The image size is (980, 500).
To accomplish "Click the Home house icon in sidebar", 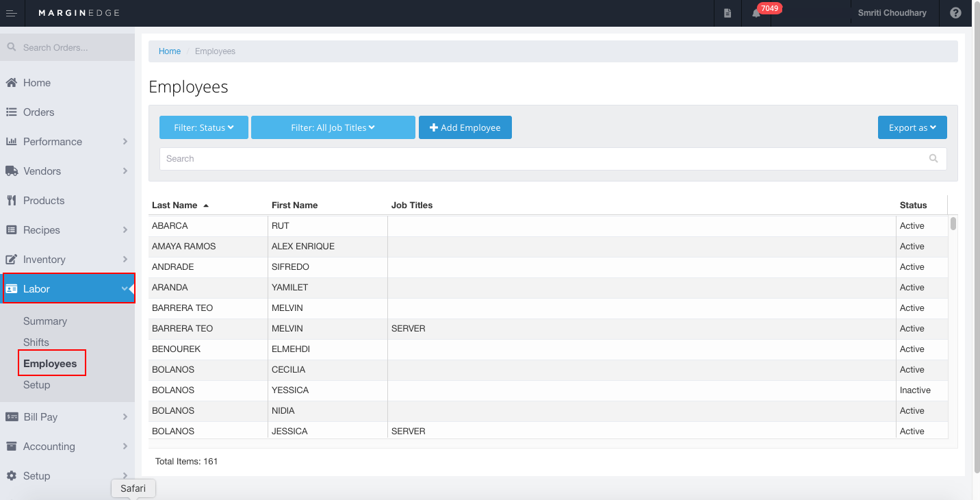I will (x=11, y=82).
